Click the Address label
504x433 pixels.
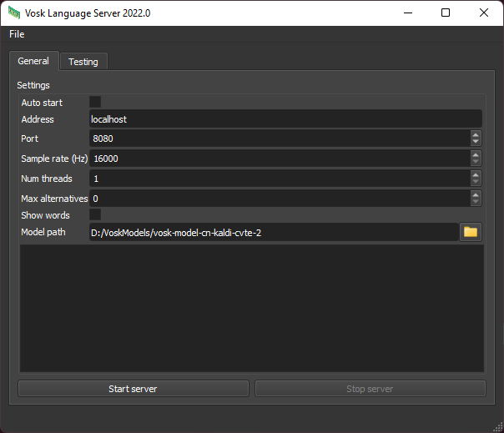[x=38, y=119]
